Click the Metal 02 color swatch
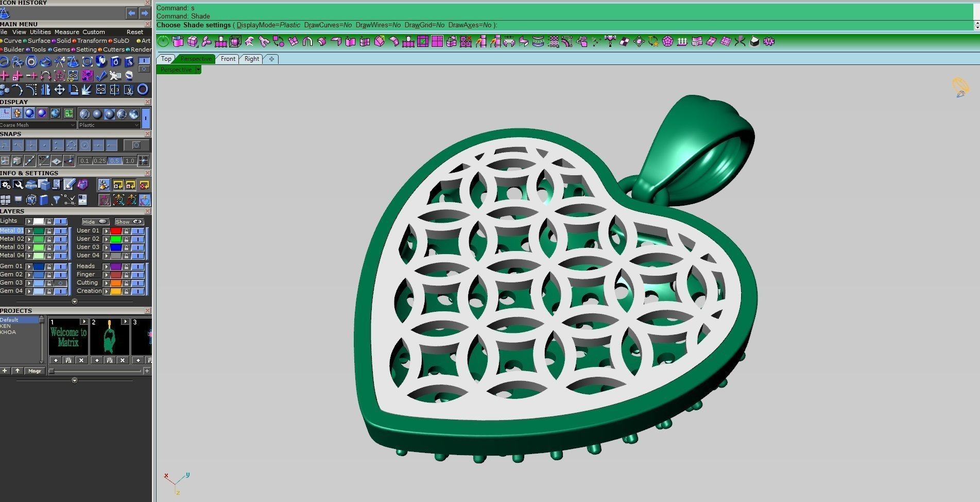This screenshot has height=502, width=980. point(39,239)
